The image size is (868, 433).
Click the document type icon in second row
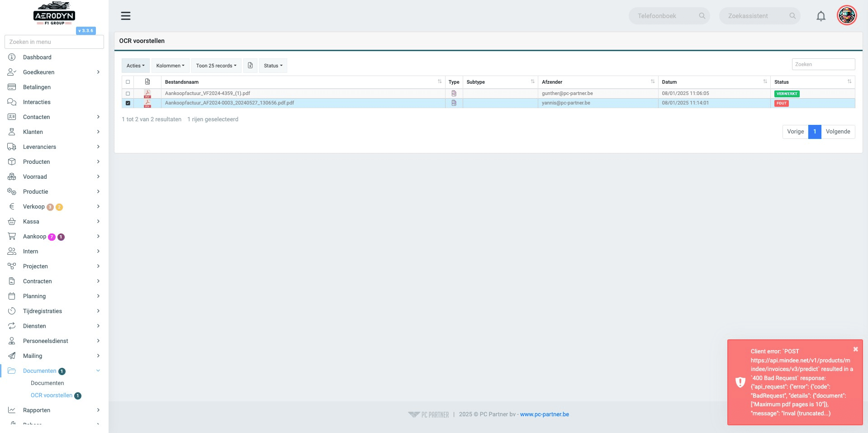(x=454, y=103)
